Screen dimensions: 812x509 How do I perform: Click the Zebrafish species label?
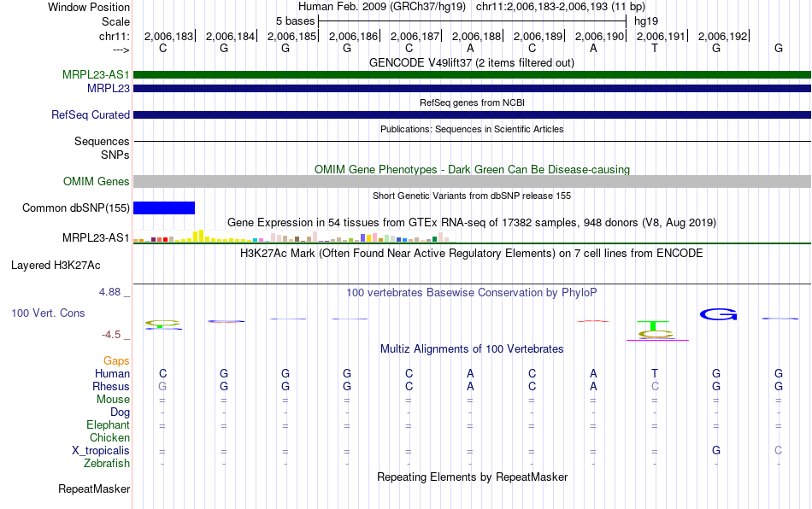coord(107,464)
